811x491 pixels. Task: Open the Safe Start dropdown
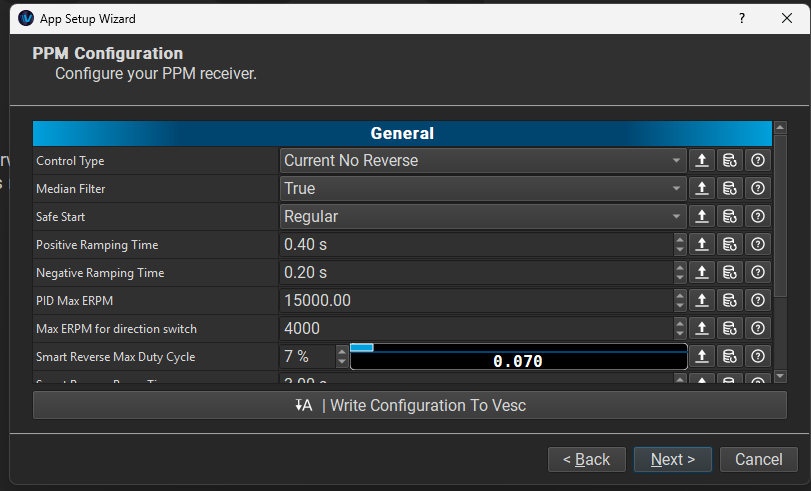click(x=482, y=216)
